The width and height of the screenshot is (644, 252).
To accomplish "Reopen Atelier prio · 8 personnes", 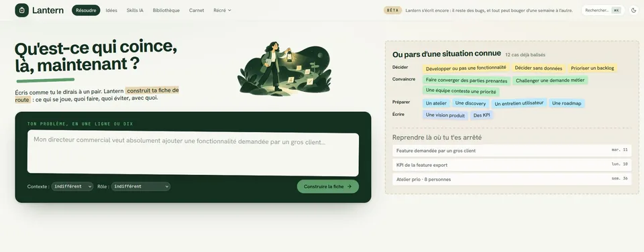I will click(512, 180).
